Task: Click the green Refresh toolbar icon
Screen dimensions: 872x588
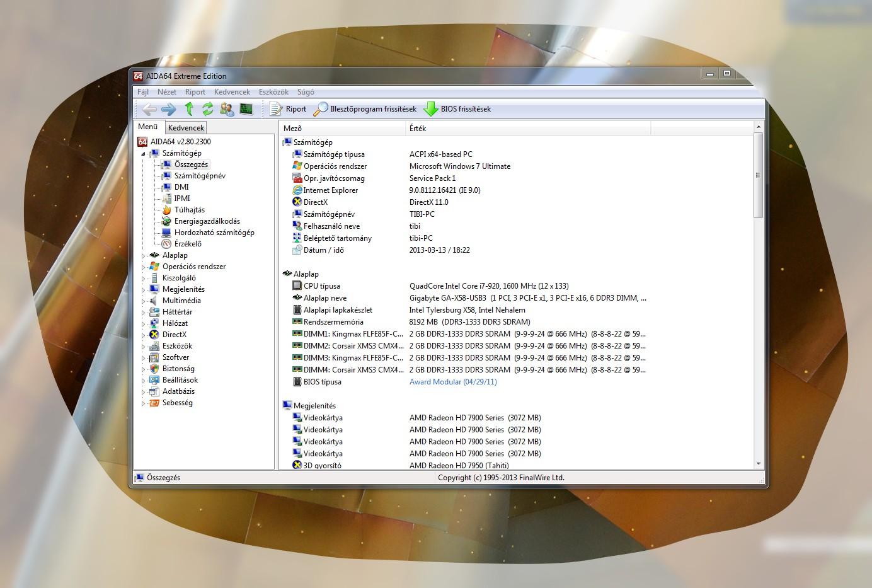Action: (207, 109)
